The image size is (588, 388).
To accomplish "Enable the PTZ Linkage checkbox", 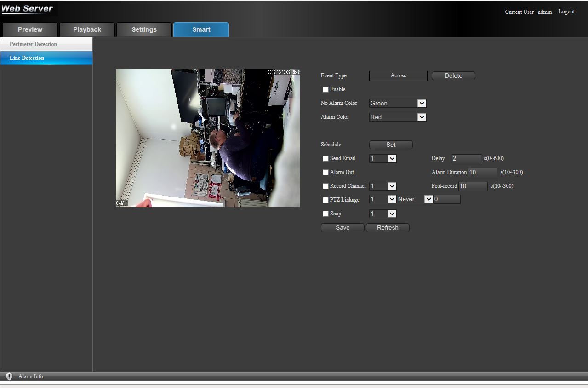I will (x=325, y=200).
